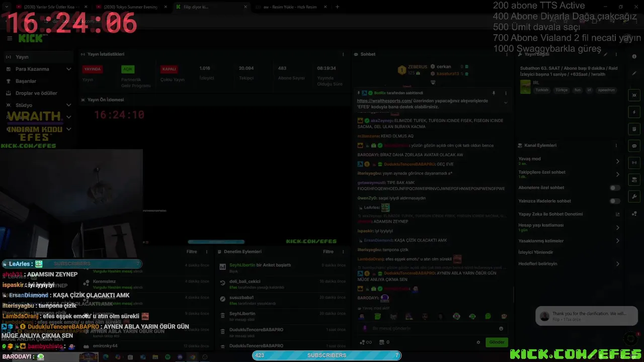The width and height of the screenshot is (644, 362).
Task: Click the info icon in the right icon strip
Action: (x=634, y=57)
